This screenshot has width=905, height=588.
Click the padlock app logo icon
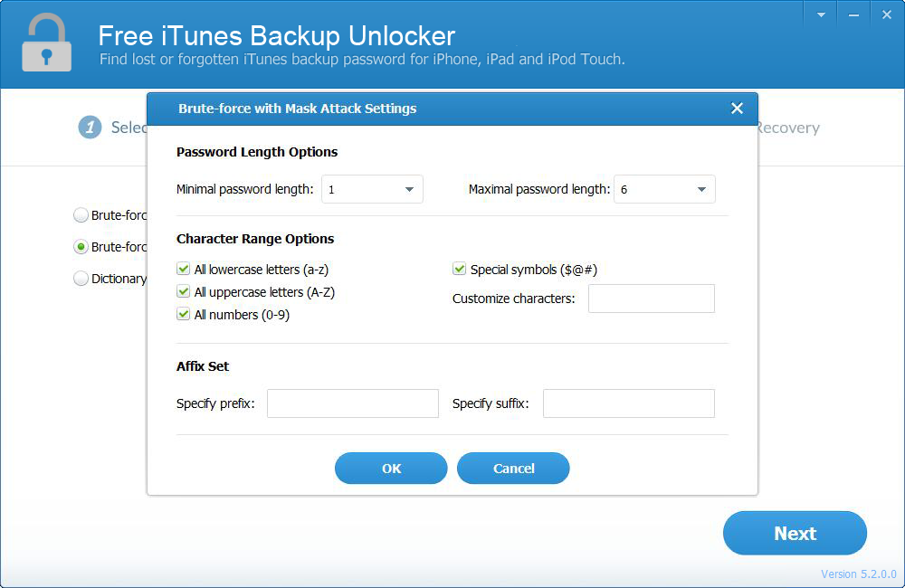[x=46, y=43]
